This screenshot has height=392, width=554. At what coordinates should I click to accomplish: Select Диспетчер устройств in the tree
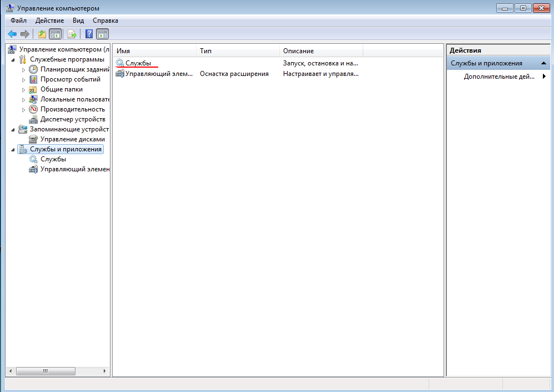tap(72, 119)
